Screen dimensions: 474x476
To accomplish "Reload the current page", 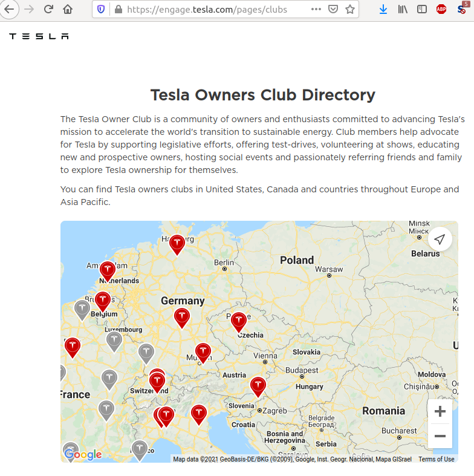I will point(48,10).
